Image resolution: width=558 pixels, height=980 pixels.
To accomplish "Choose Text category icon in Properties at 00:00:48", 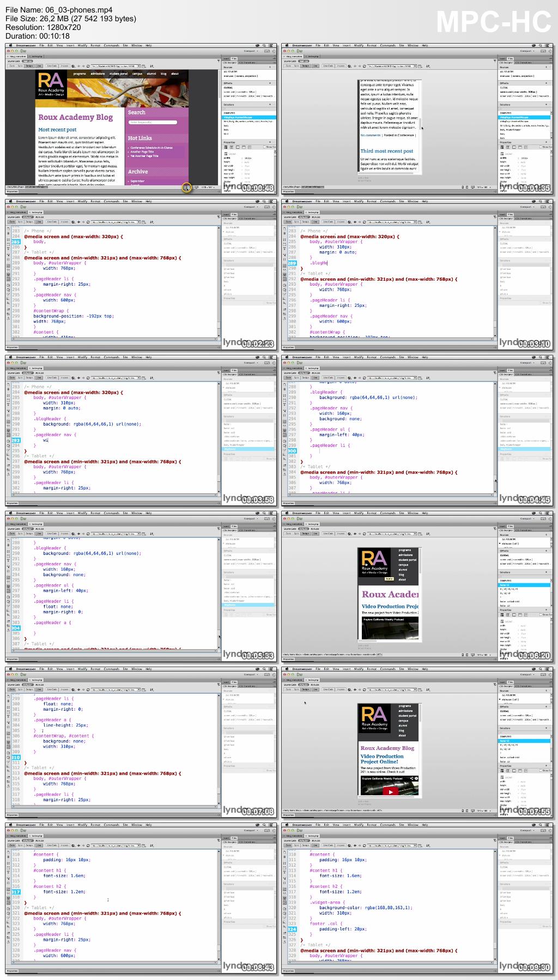I will [x=231, y=147].
